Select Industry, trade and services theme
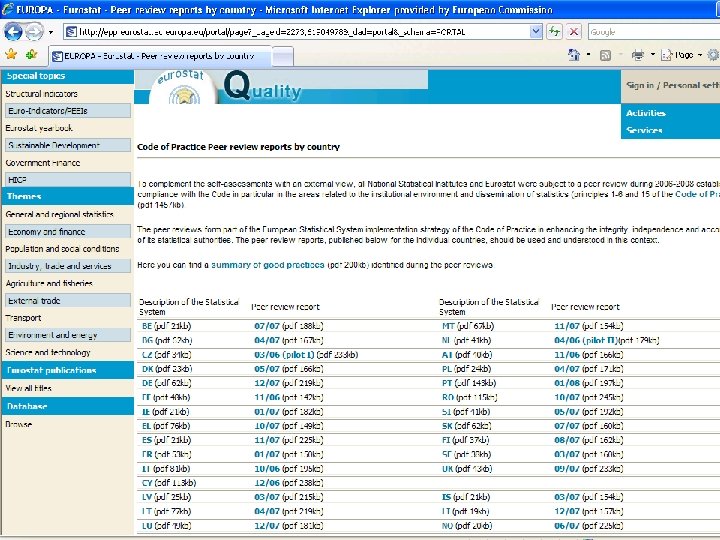 [x=68, y=266]
